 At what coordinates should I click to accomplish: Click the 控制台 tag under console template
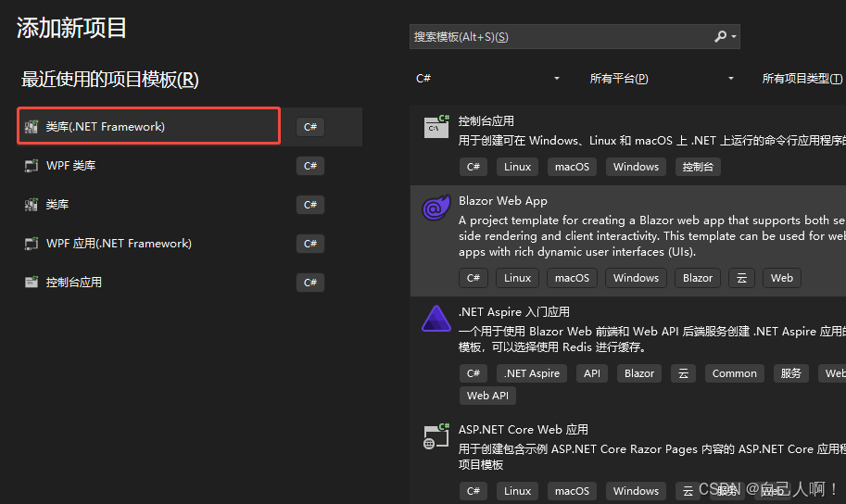coord(698,167)
